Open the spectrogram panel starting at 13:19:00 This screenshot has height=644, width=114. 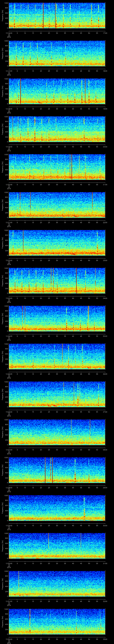pyautogui.click(x=57, y=129)
